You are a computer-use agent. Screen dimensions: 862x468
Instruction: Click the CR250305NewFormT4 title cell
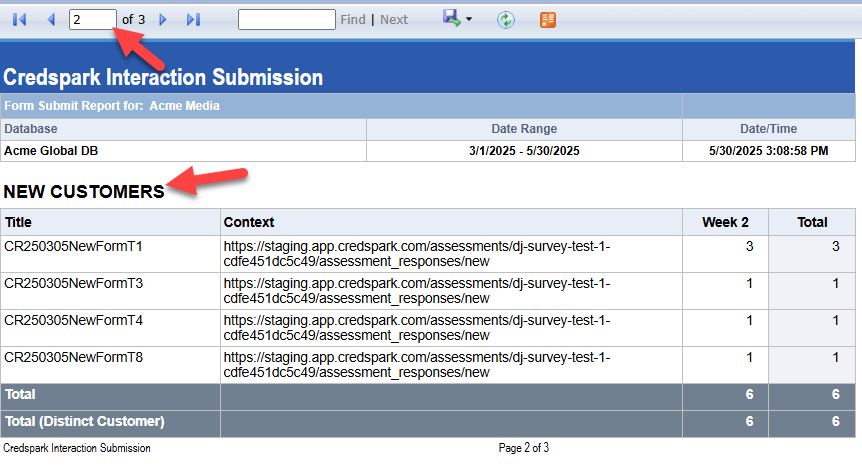tap(74, 320)
